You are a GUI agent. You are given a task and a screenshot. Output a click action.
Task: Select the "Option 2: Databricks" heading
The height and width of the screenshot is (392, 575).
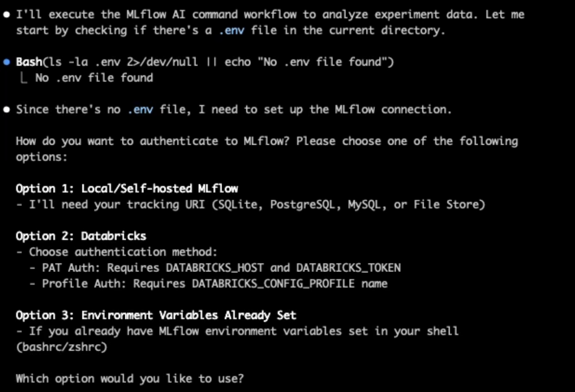(81, 236)
